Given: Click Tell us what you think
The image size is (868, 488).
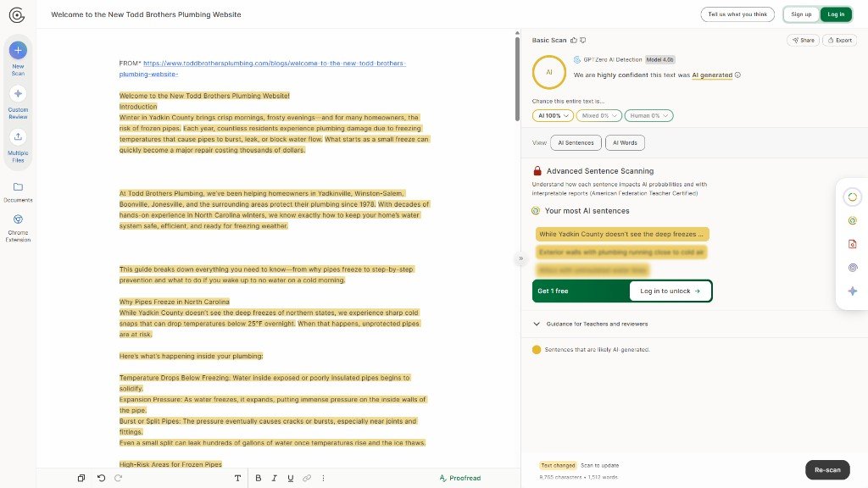Looking at the screenshot, I should pyautogui.click(x=737, y=14).
